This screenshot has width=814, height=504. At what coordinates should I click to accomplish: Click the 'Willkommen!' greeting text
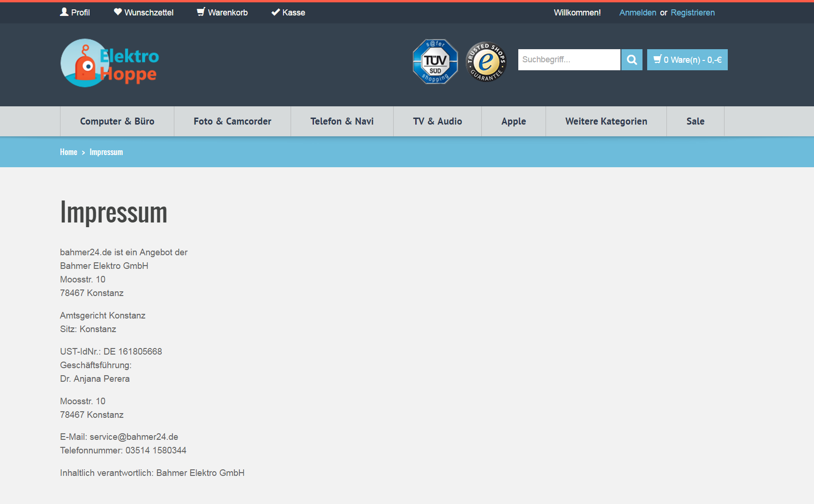577,13
